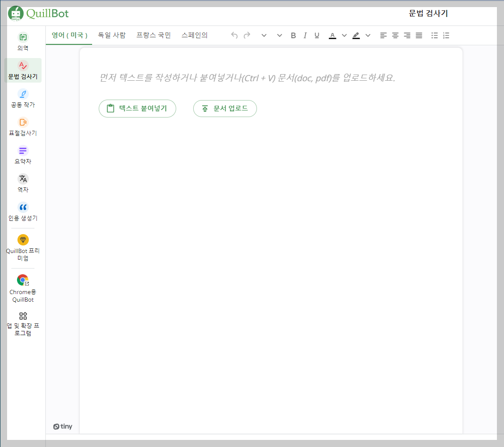
Task: Toggle italic formatting
Action: click(x=305, y=35)
